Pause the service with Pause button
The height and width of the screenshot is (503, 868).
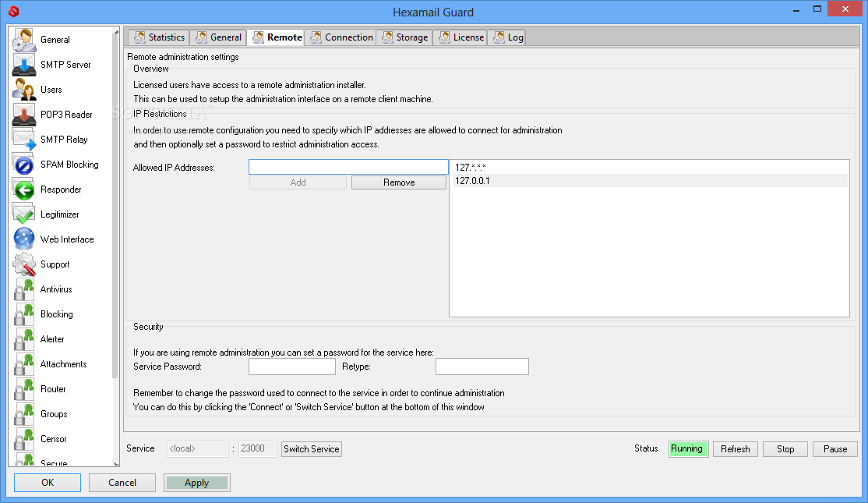834,448
